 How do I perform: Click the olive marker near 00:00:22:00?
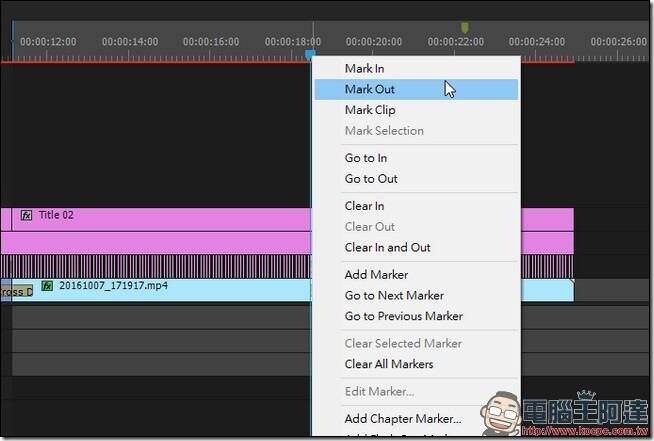click(x=465, y=28)
